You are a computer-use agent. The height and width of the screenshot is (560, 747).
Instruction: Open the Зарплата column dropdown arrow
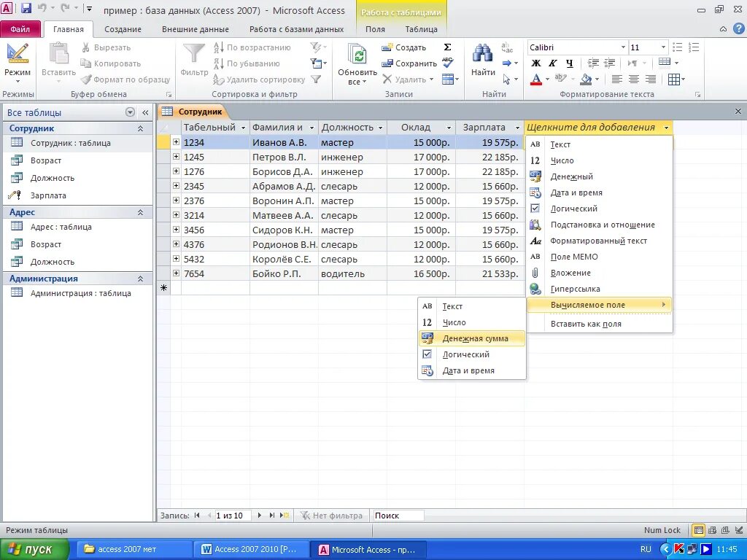click(517, 128)
